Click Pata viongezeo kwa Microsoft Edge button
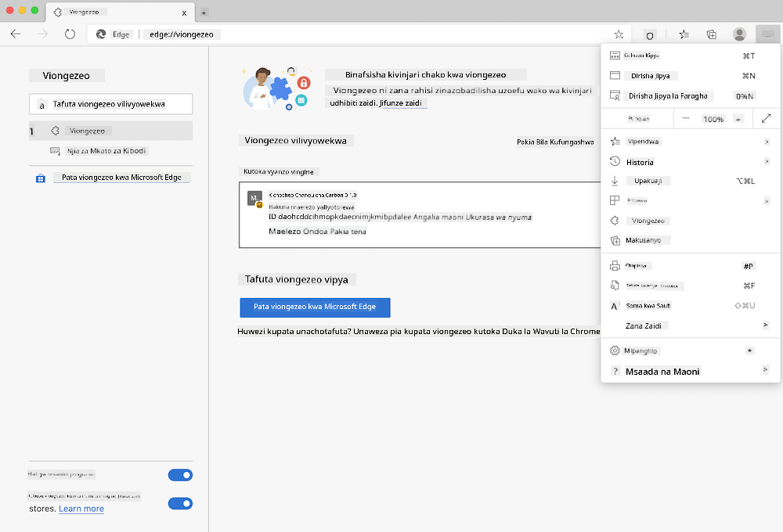This screenshot has height=532, width=783. (315, 307)
